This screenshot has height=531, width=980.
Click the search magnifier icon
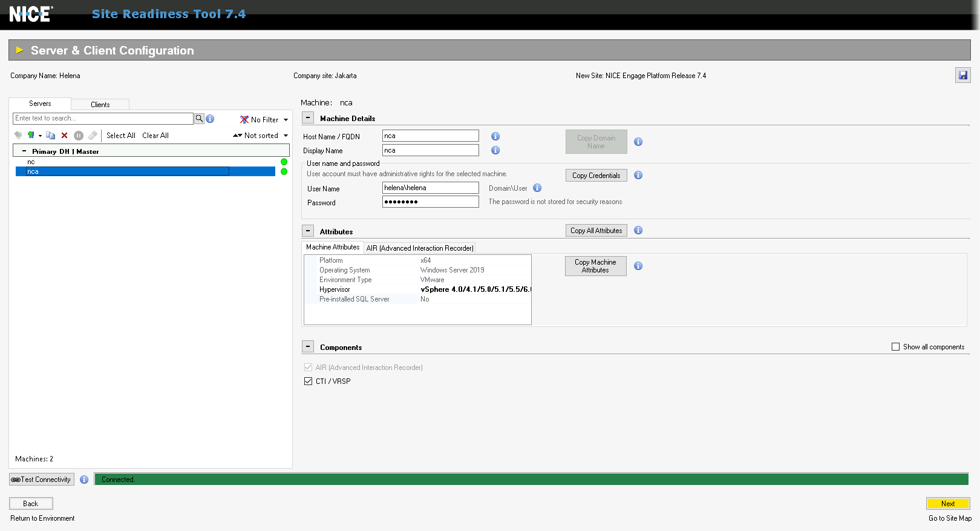[199, 119]
